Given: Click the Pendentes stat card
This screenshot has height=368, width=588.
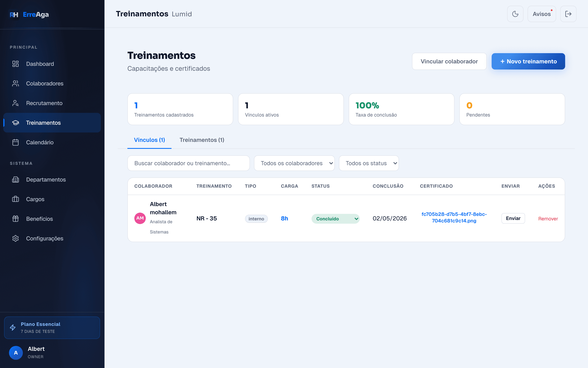Looking at the screenshot, I should pyautogui.click(x=512, y=109).
